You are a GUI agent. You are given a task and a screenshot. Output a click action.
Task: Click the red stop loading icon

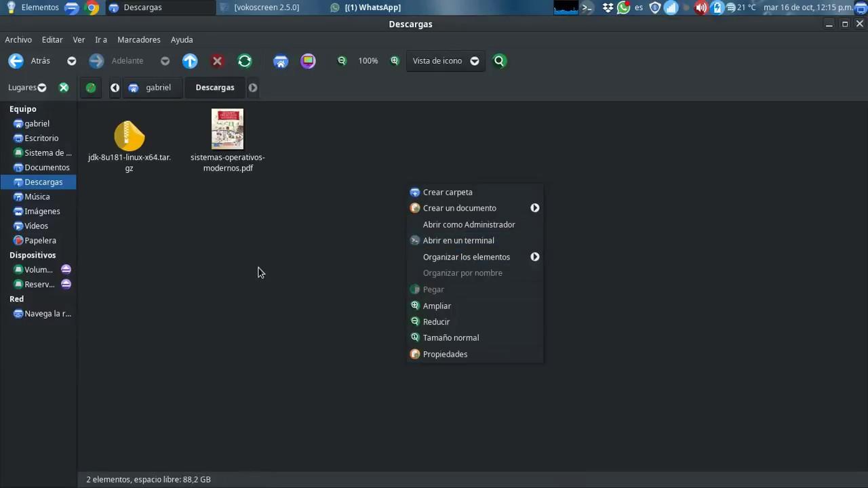217,61
